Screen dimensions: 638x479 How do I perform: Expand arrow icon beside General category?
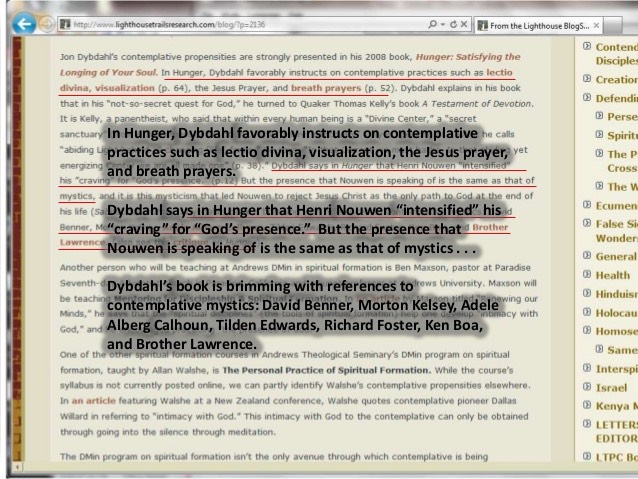(x=587, y=256)
